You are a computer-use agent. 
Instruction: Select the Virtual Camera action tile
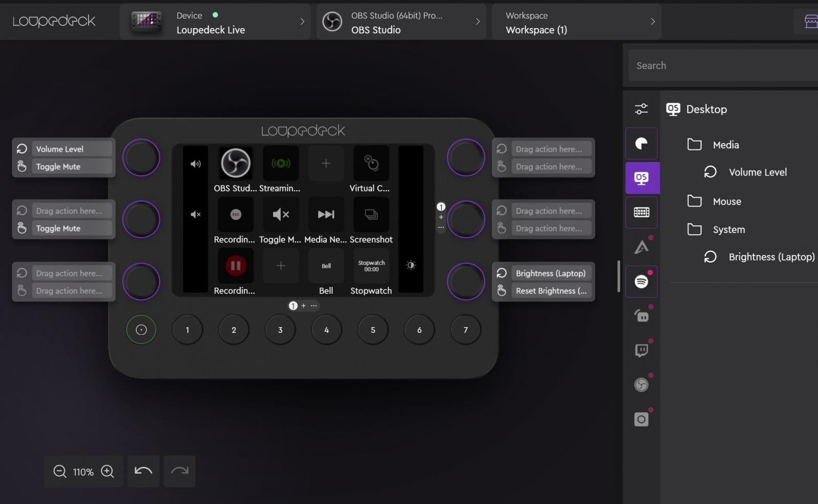coord(371,163)
